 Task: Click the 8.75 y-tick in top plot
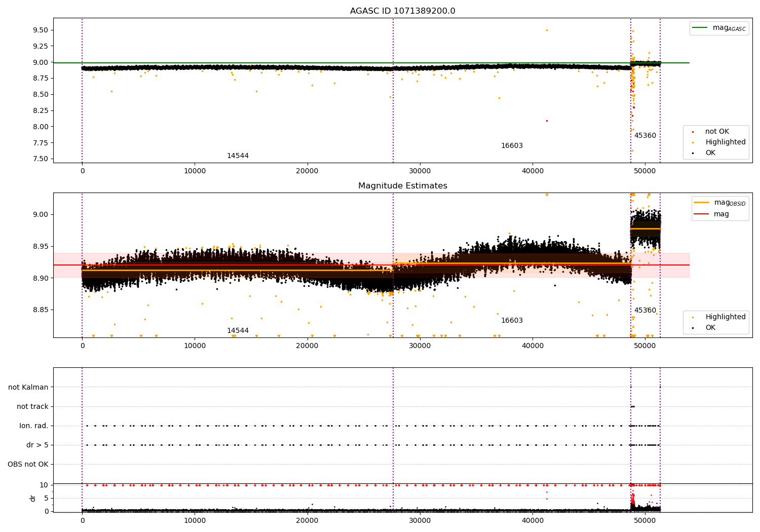pyautogui.click(x=41, y=79)
